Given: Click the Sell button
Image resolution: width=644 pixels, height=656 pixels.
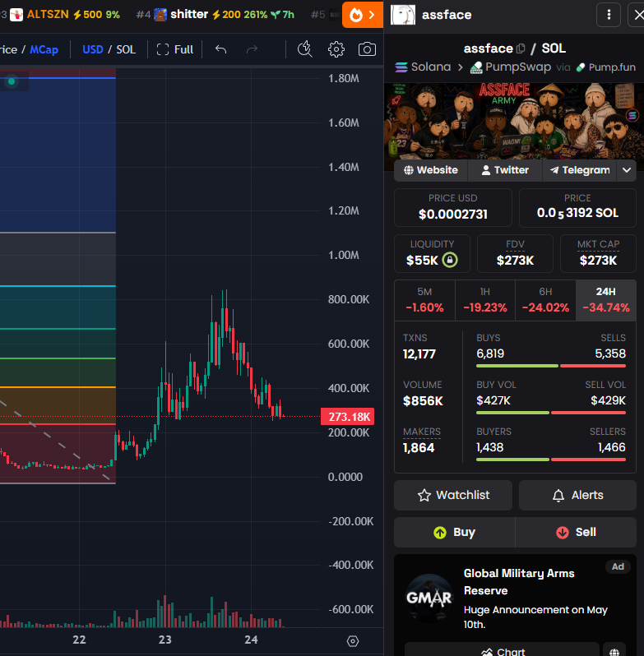Looking at the screenshot, I should point(577,532).
